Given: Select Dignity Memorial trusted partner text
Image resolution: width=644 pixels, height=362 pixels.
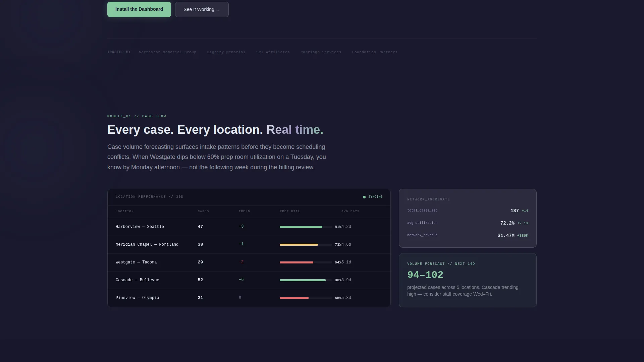Looking at the screenshot, I should 226,52.
